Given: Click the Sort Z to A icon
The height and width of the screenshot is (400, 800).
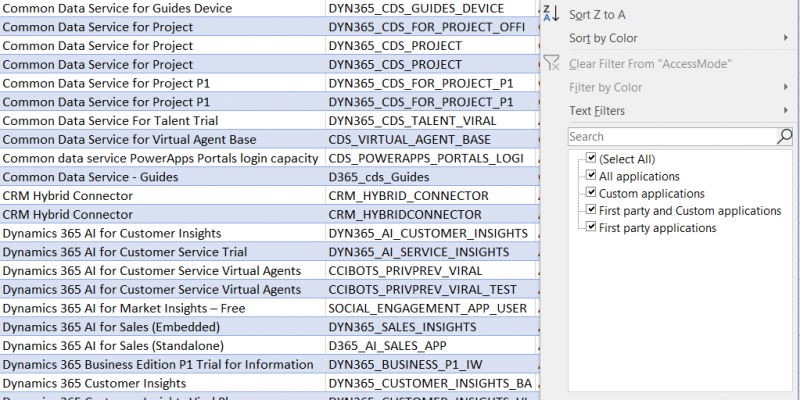Looking at the screenshot, I should coord(552,14).
